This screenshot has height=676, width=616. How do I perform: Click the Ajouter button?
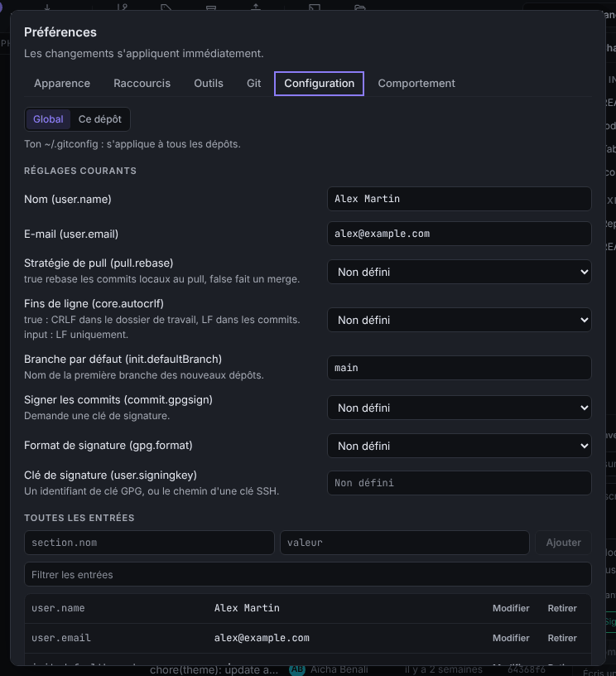(563, 543)
